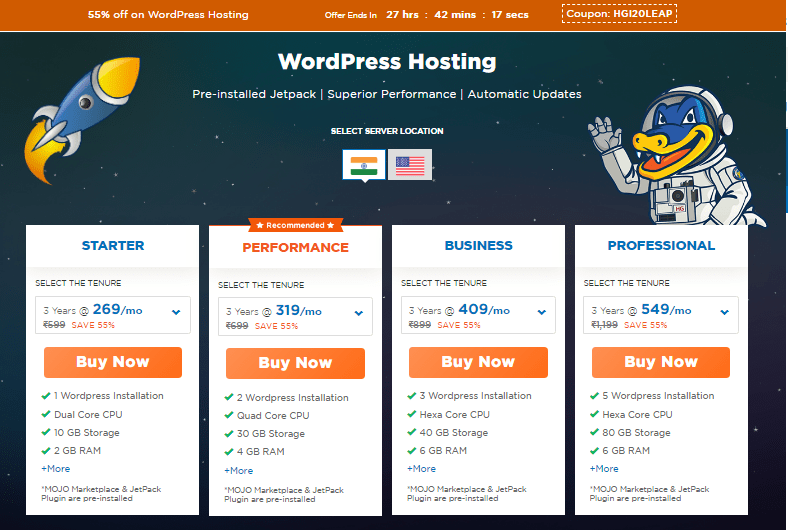Click the Recommended ribbon badge
This screenshot has height=530, width=788.
tap(296, 225)
